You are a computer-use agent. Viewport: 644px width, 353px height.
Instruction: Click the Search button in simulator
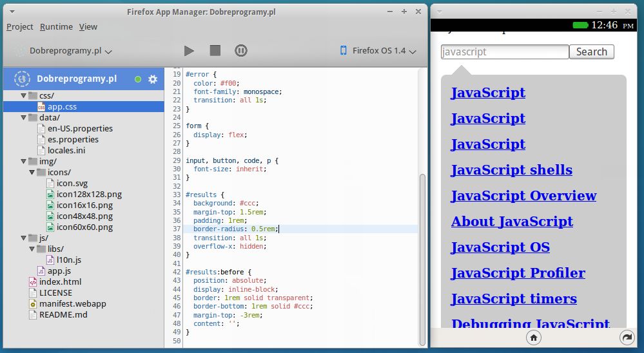coord(591,52)
